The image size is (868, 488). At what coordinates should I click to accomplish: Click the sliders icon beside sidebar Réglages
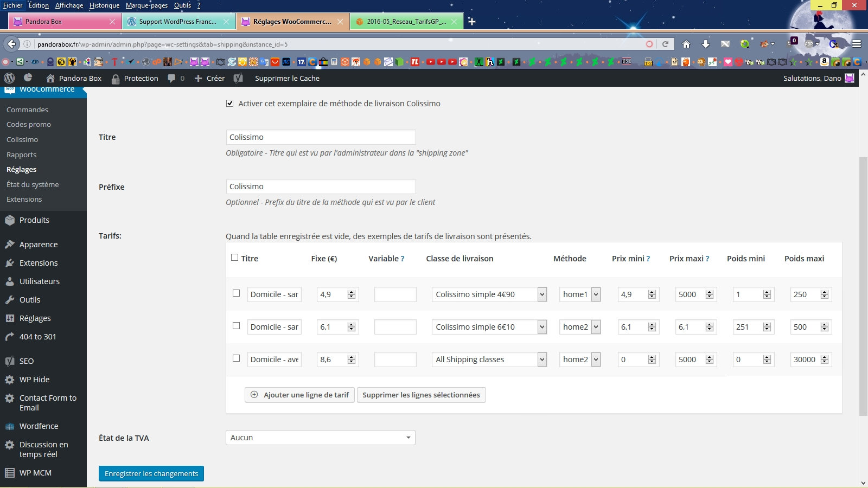click(x=10, y=318)
